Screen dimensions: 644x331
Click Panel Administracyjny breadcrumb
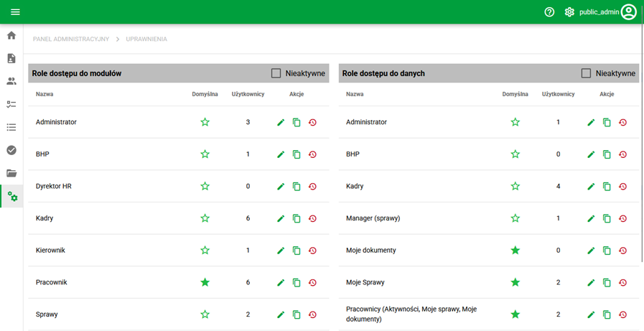click(x=71, y=39)
